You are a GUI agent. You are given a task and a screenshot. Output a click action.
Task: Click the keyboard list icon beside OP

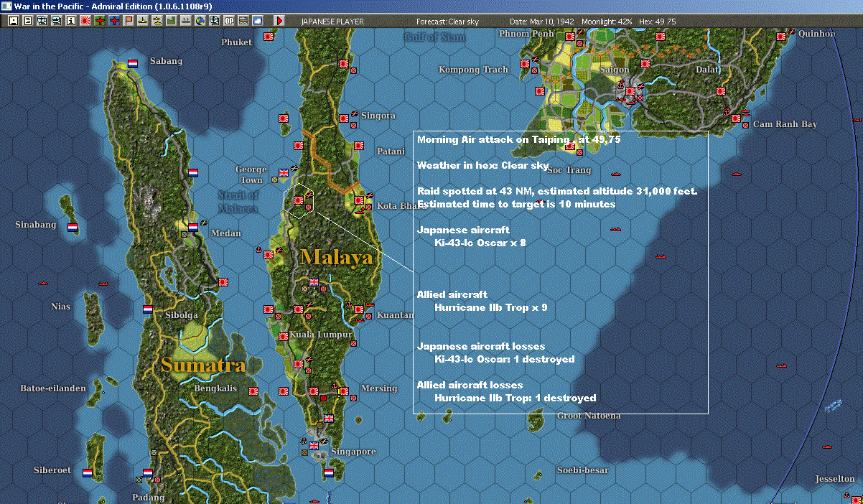click(243, 21)
